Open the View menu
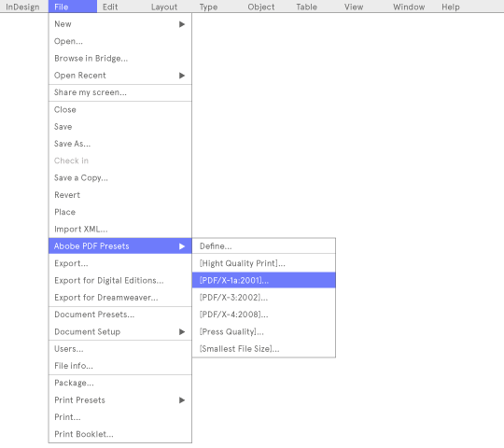The width and height of the screenshot is (504, 448). pos(354,7)
